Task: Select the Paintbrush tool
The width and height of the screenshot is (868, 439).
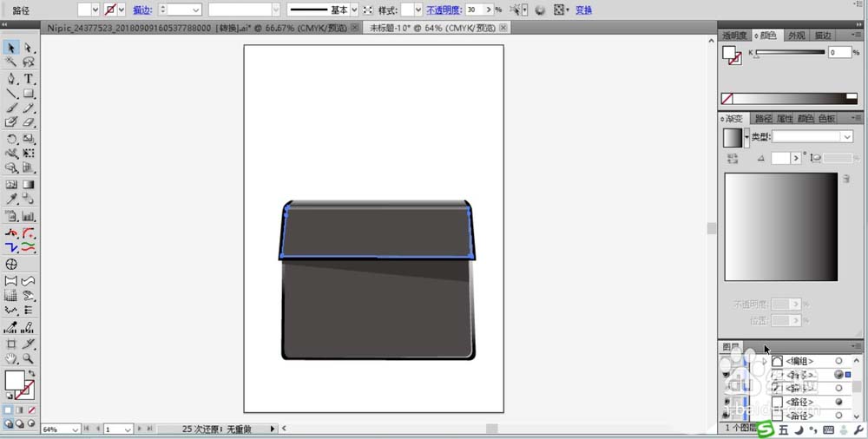Action: pyautogui.click(x=10, y=108)
